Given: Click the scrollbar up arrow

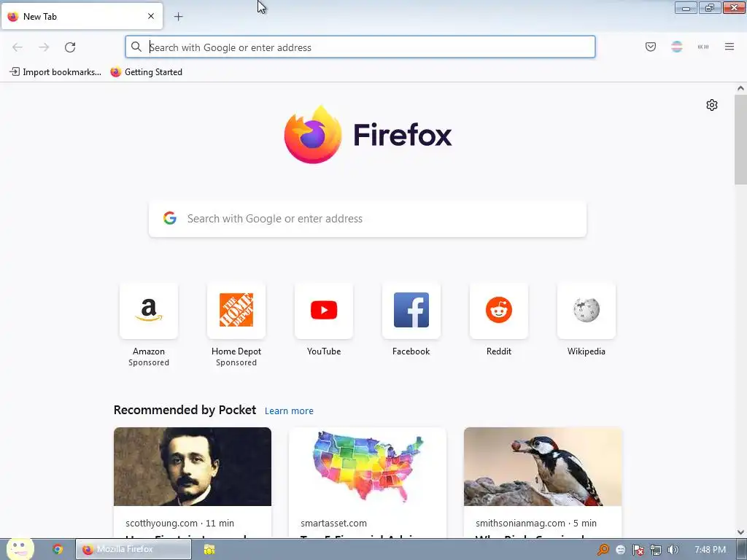Looking at the screenshot, I should coord(740,88).
